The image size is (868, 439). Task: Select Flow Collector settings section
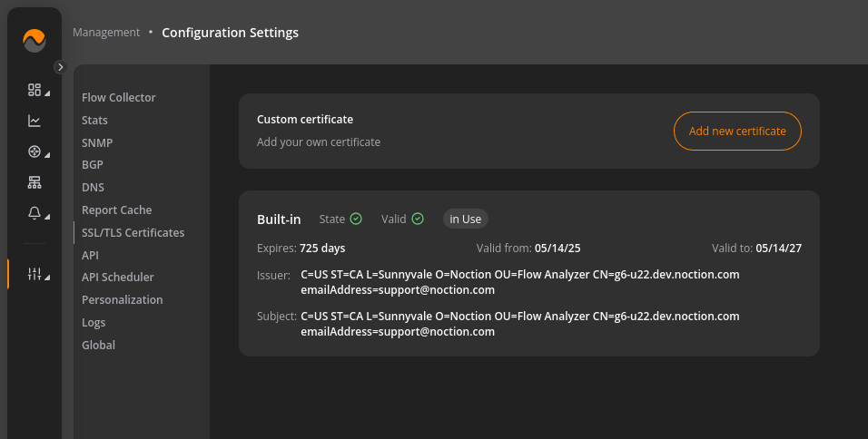point(118,97)
